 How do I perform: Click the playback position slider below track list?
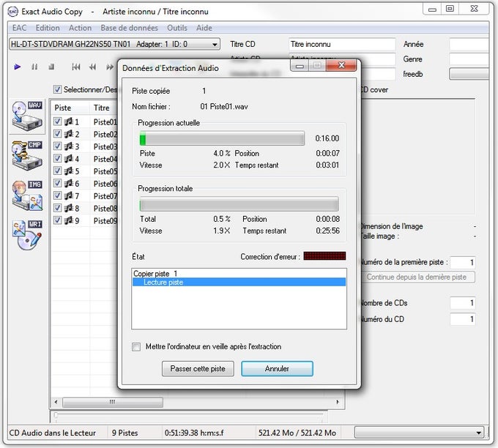point(189,416)
